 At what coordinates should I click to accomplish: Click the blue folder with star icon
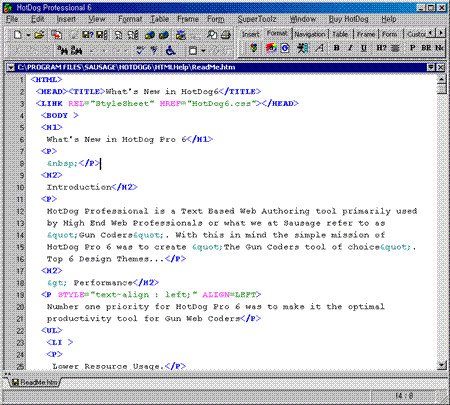[x=181, y=35]
